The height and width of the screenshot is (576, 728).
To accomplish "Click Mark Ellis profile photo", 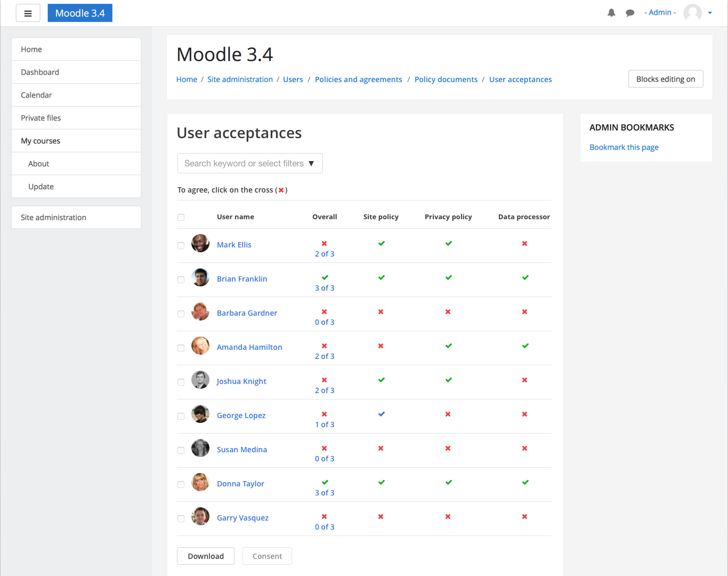I will [x=200, y=243].
